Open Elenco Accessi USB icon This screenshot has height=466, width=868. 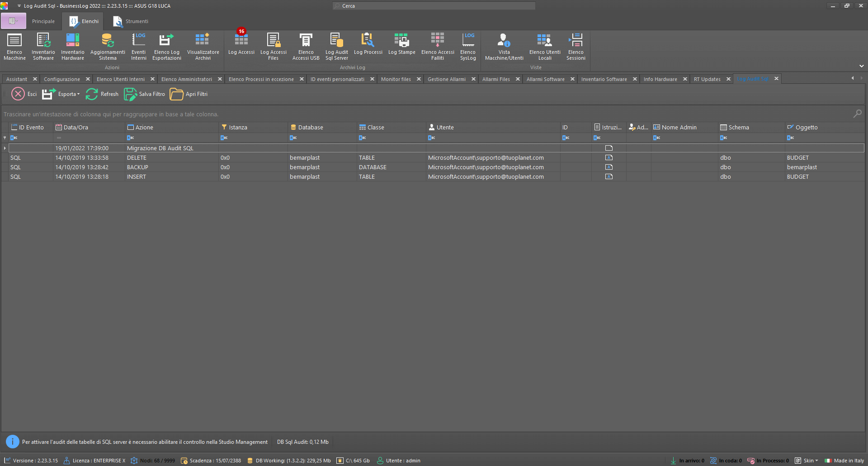pyautogui.click(x=306, y=47)
